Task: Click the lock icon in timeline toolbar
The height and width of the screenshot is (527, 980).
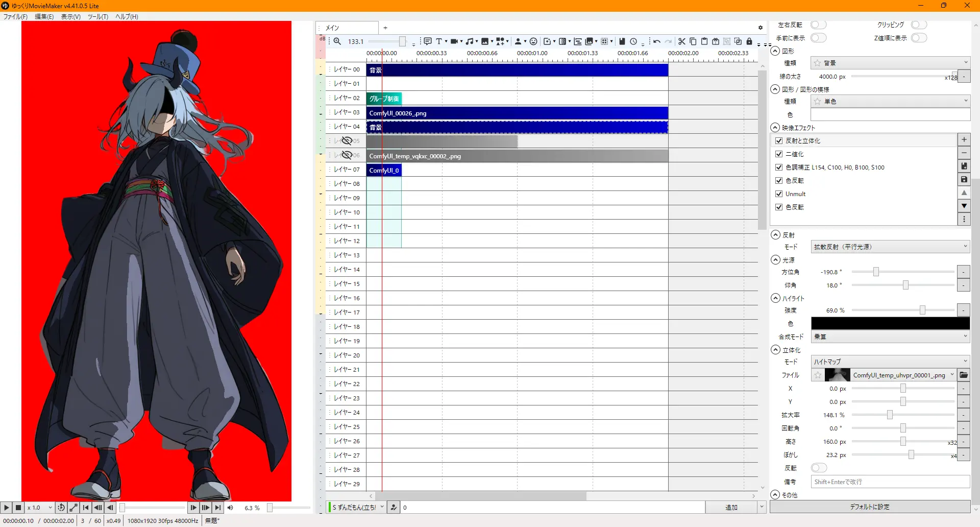Action: click(x=749, y=41)
